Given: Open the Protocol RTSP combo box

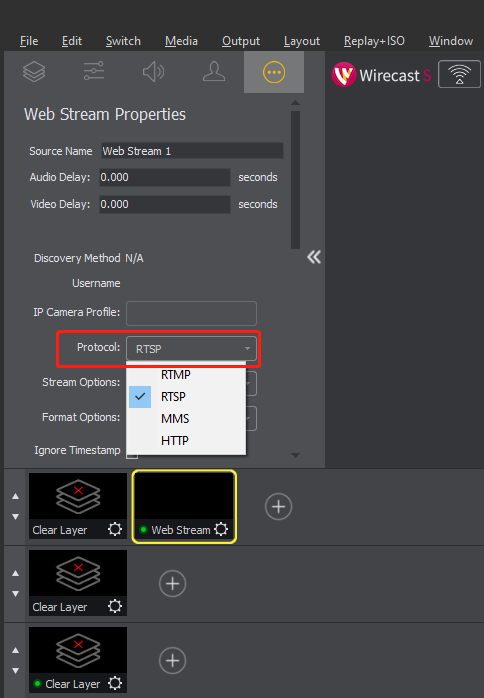Looking at the screenshot, I should pos(191,349).
